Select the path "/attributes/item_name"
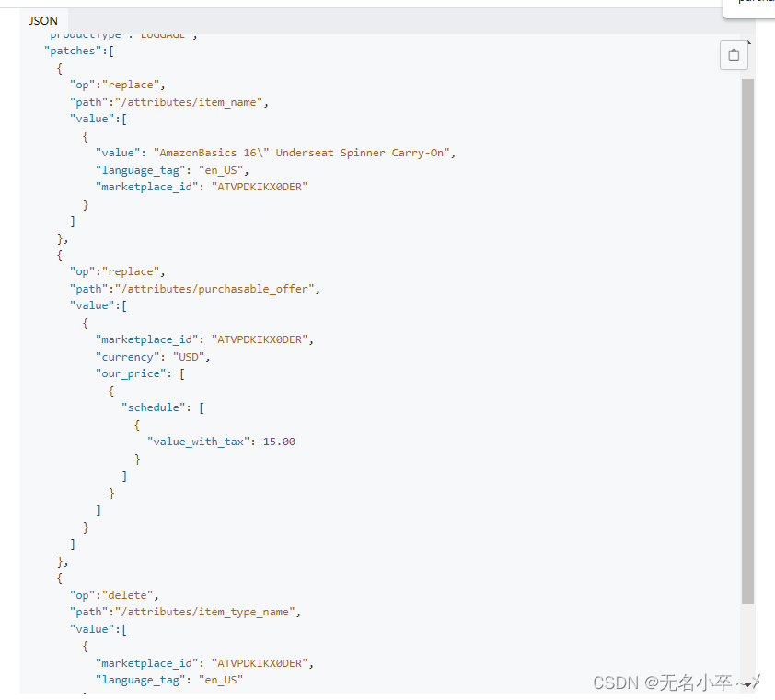 191,101
